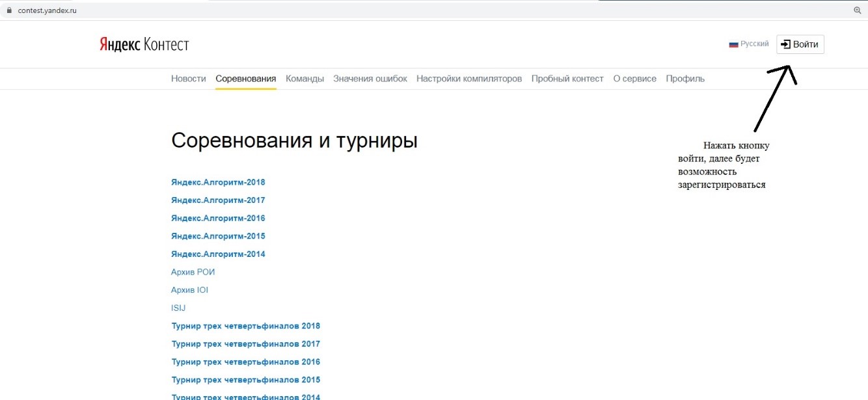Go to the Профиль tab
868x400 pixels.
tap(685, 79)
